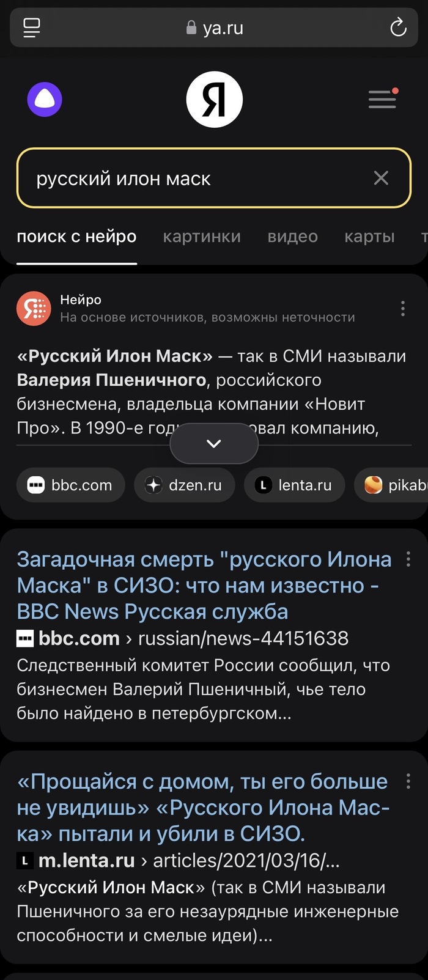
Task: Switch to the картинки tab
Action: tap(202, 237)
